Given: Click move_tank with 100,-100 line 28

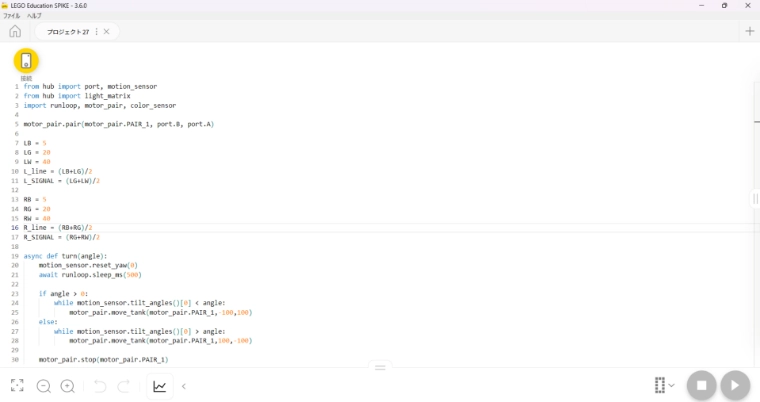Looking at the screenshot, I should [x=160, y=341].
